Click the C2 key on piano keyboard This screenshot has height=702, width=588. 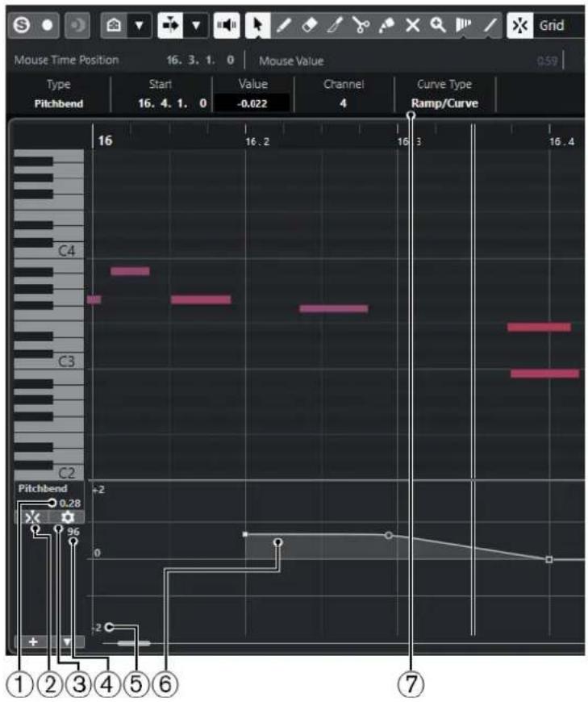click(67, 472)
